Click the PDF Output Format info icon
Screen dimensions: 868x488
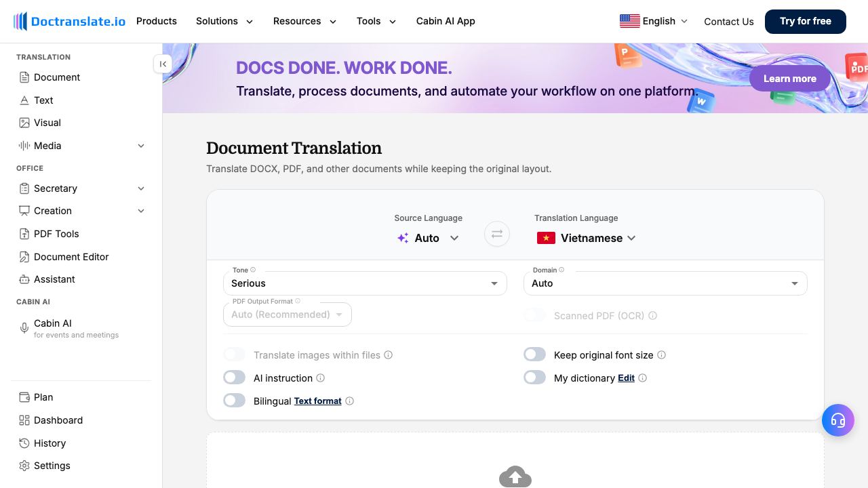click(298, 301)
